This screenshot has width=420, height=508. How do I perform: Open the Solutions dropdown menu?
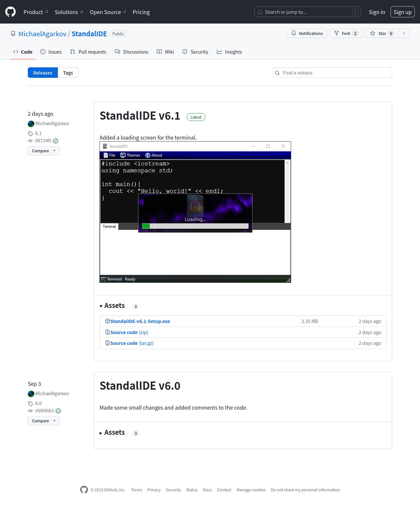[69, 12]
